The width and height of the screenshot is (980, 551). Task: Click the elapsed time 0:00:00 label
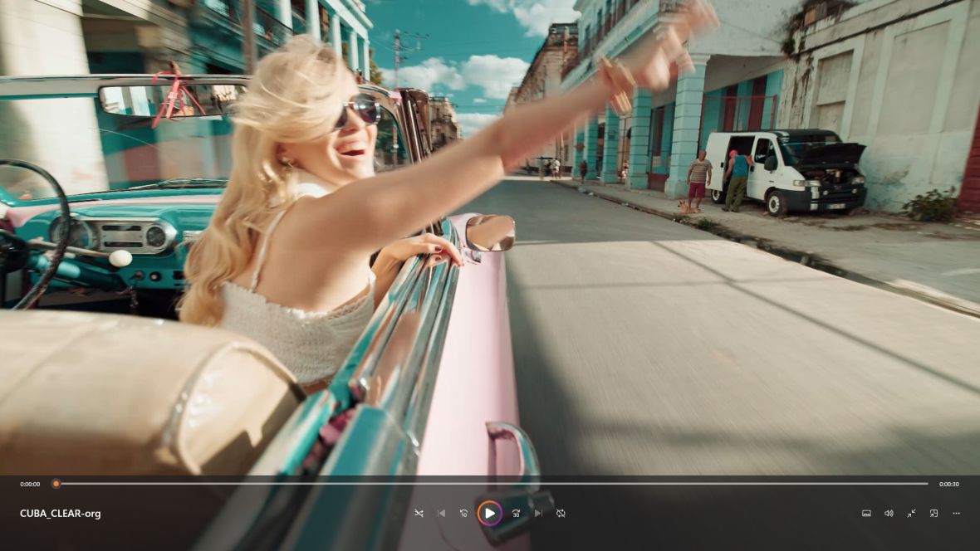30,485
